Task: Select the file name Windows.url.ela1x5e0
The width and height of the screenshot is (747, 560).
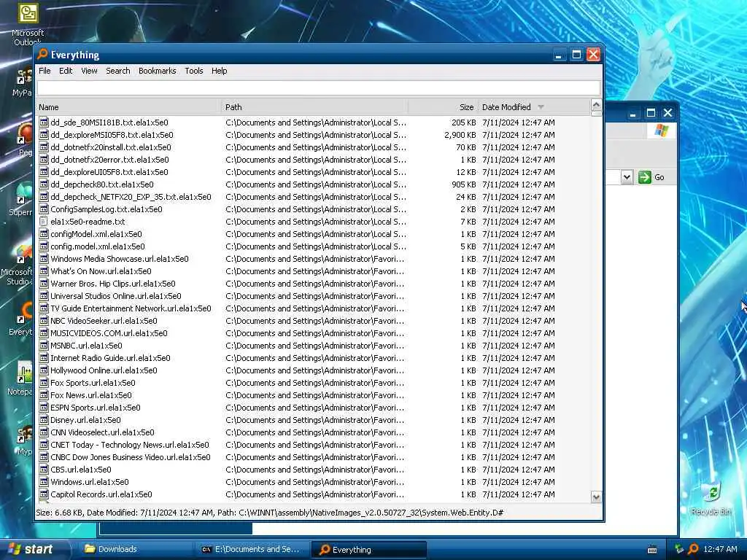Action: (90, 482)
